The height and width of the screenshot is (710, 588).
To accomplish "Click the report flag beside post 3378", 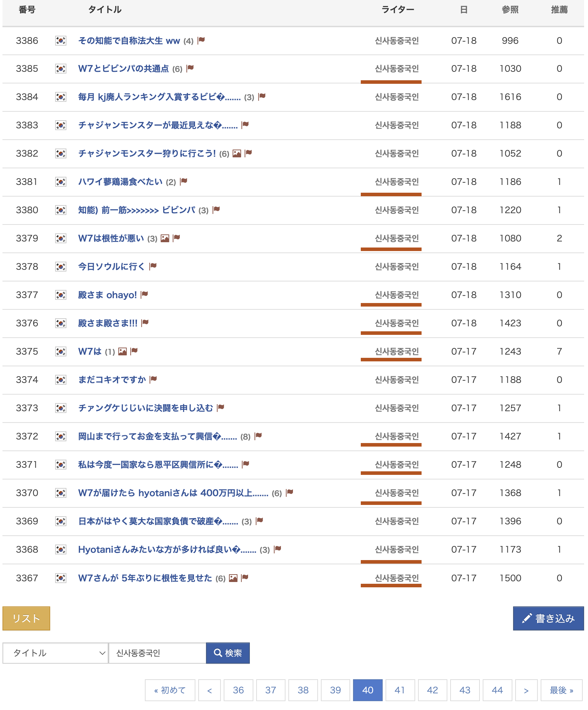I will click(153, 266).
